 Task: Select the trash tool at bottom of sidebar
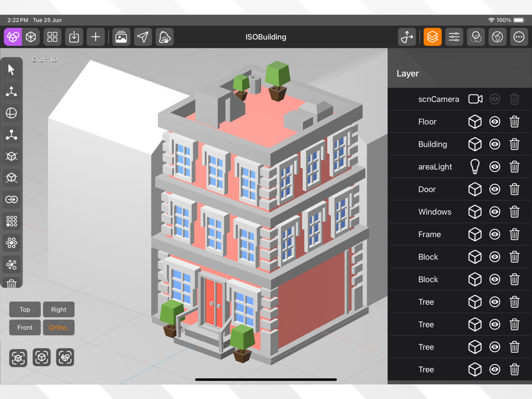tap(11, 283)
